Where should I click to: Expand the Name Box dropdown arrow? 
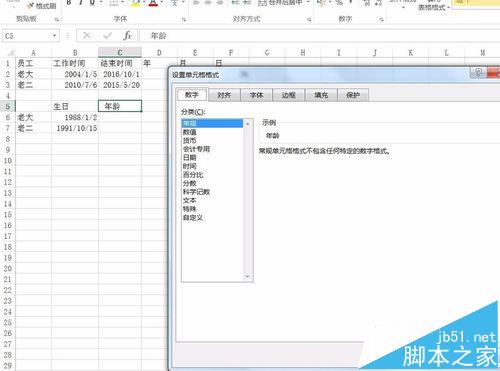pos(54,36)
